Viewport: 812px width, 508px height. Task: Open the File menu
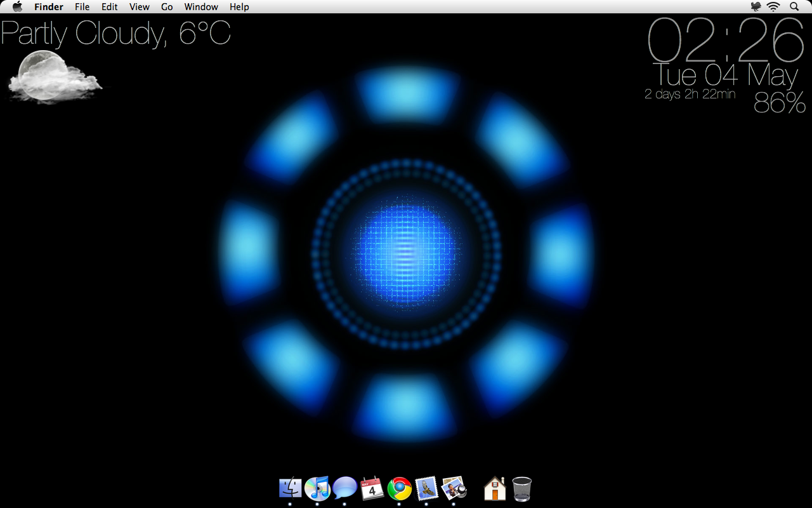point(82,7)
